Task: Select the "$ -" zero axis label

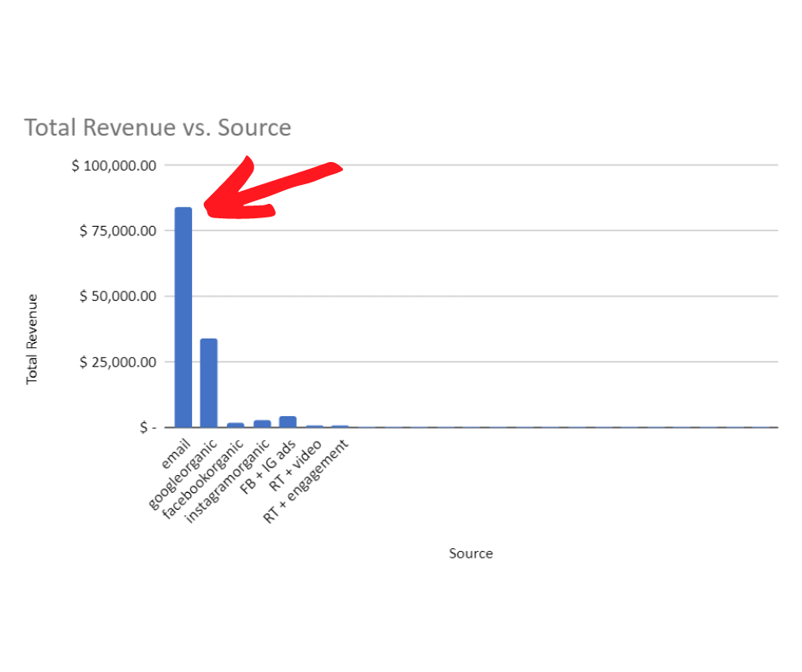Action: (x=148, y=427)
